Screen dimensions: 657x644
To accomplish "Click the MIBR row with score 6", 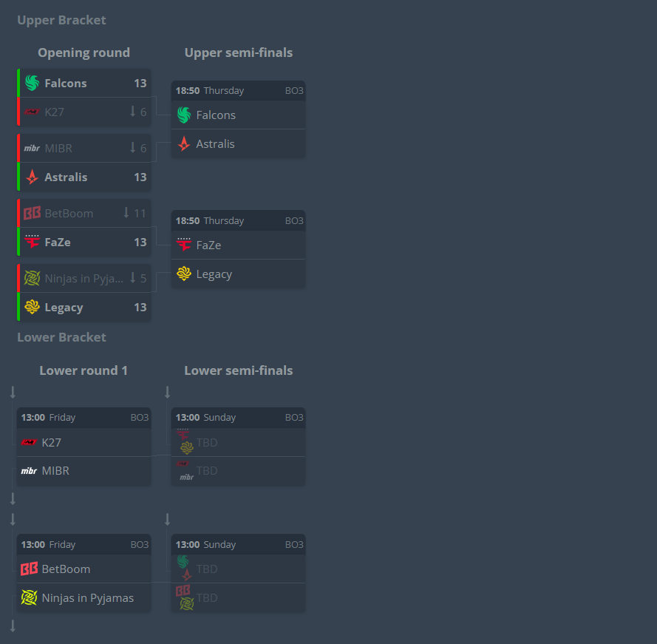I will tap(84, 148).
